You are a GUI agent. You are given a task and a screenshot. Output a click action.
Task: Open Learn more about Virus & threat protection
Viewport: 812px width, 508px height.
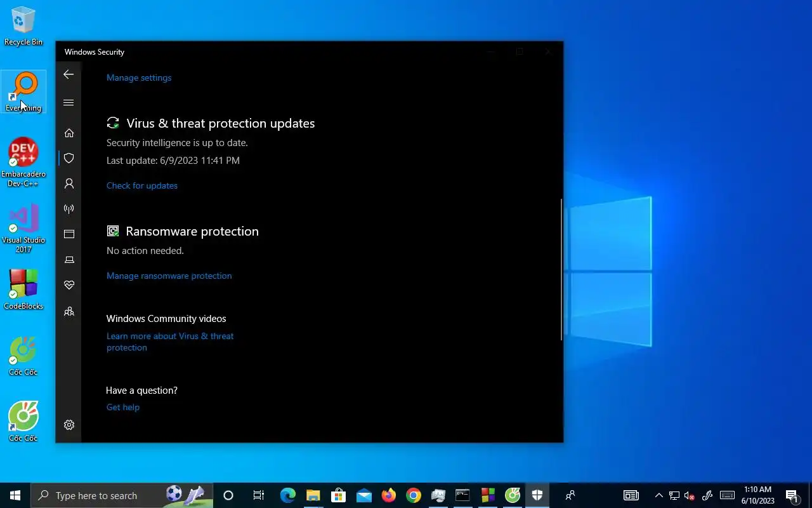click(170, 342)
